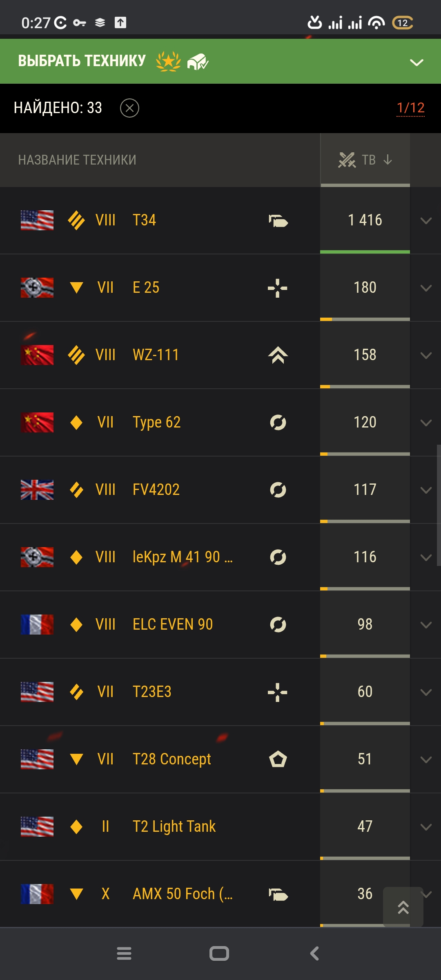Tap the tank destroyer icon for T34
The height and width of the screenshot is (980, 441).
[278, 220]
